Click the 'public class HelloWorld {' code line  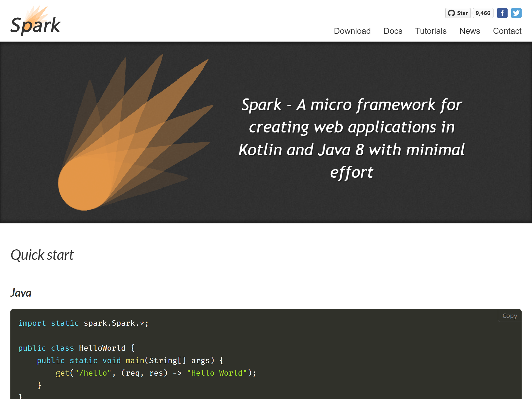(x=77, y=348)
